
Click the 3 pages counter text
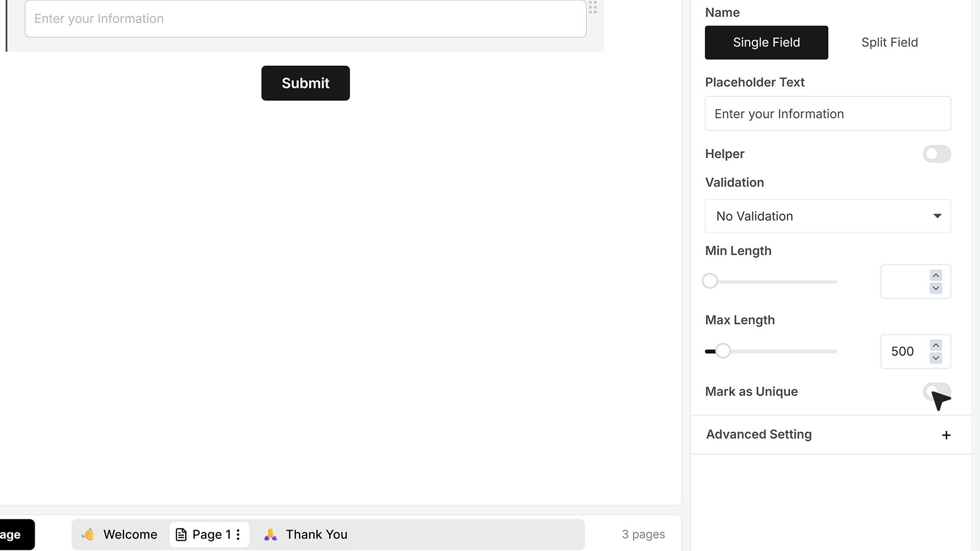(x=643, y=535)
